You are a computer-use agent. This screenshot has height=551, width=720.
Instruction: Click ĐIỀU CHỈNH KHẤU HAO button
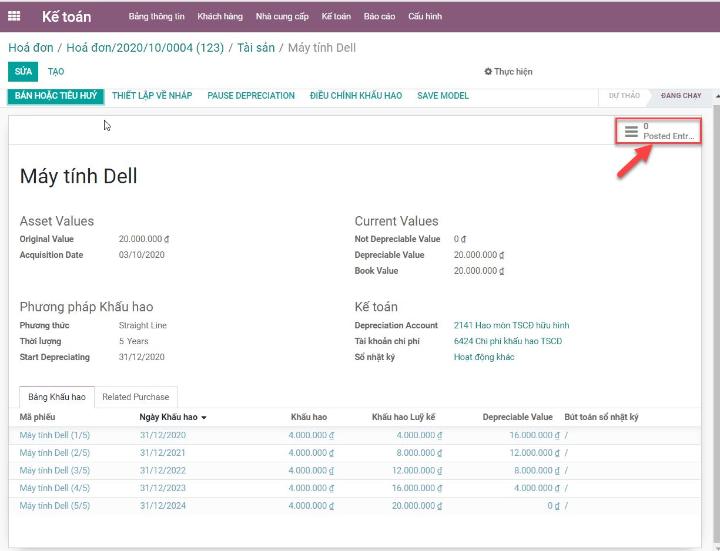[356, 96]
